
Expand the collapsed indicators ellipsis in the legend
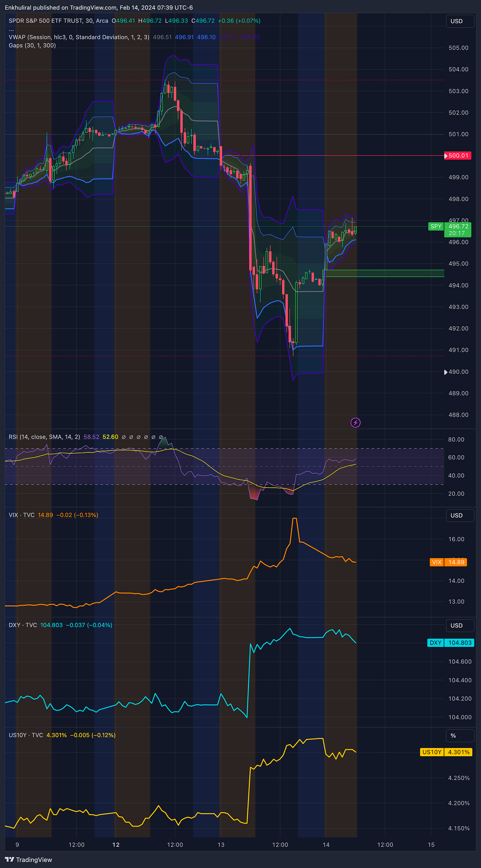coord(11,30)
